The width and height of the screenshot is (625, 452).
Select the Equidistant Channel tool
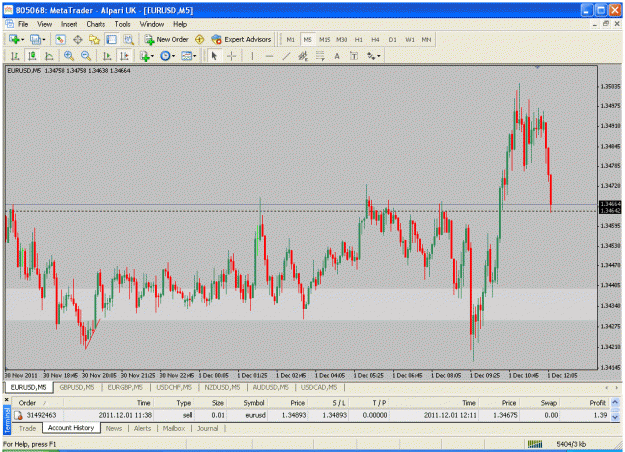pyautogui.click(x=303, y=56)
